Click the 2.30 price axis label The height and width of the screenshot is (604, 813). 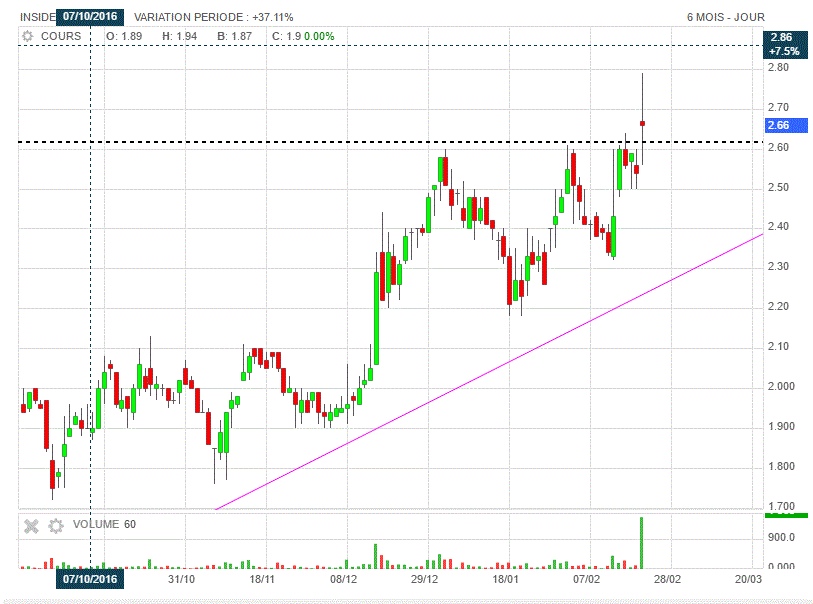click(778, 266)
